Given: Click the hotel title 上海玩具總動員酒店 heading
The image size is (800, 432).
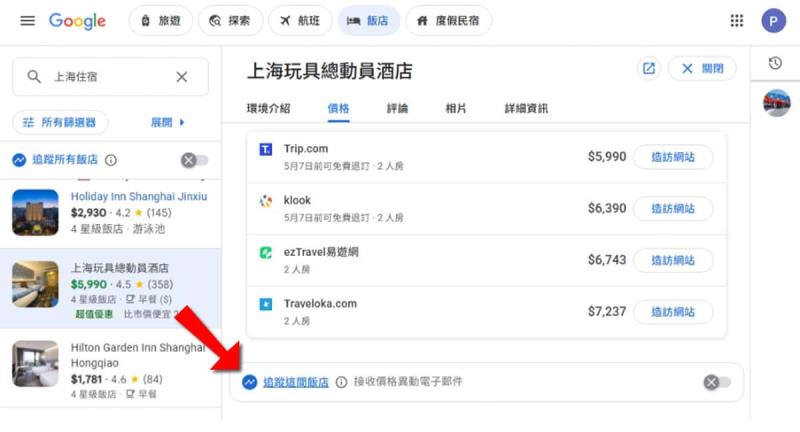Looking at the screenshot, I should click(x=330, y=71).
